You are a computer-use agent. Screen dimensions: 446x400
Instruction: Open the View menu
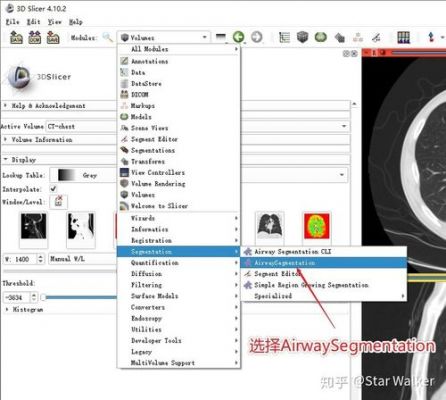54,22
